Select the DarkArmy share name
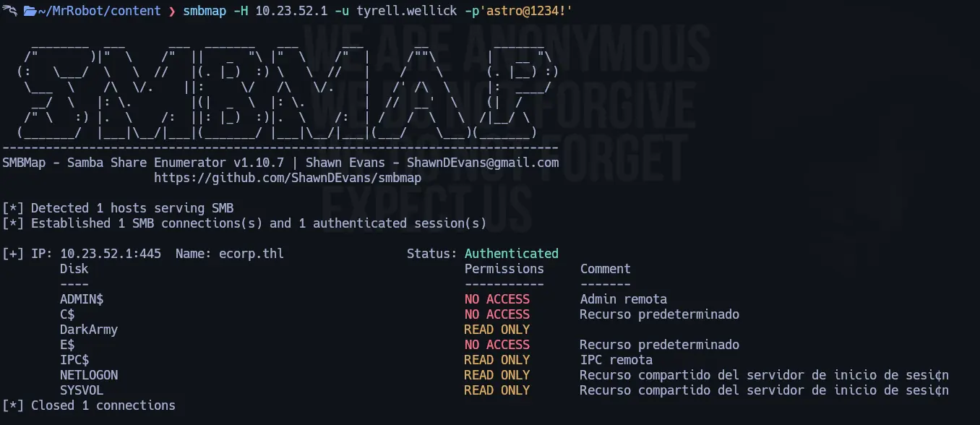Screen dimensions: 980x425 pyautogui.click(x=88, y=330)
